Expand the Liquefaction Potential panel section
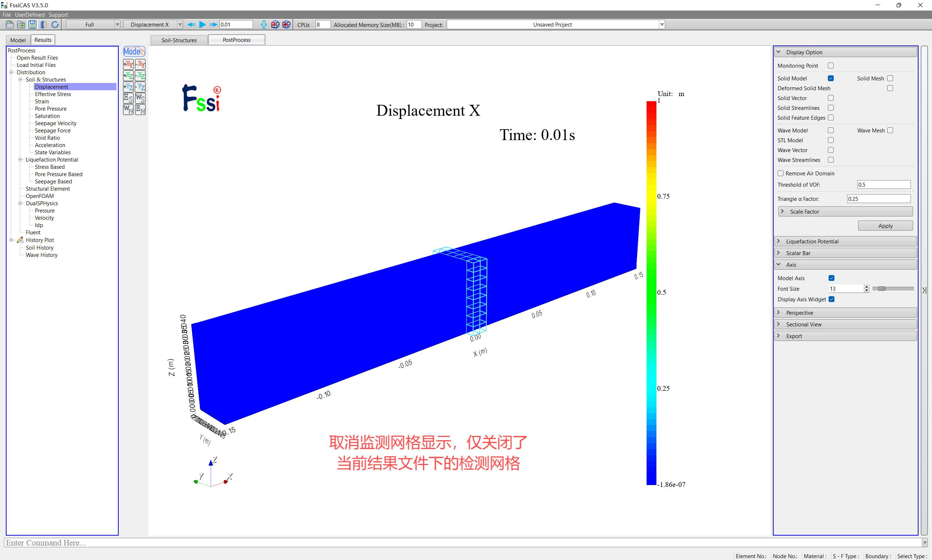932x560 pixels. (846, 242)
